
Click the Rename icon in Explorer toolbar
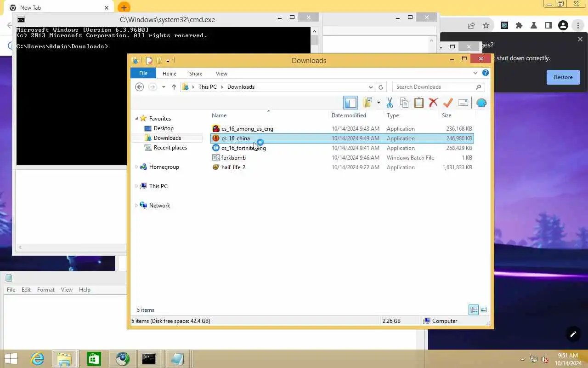463,103
